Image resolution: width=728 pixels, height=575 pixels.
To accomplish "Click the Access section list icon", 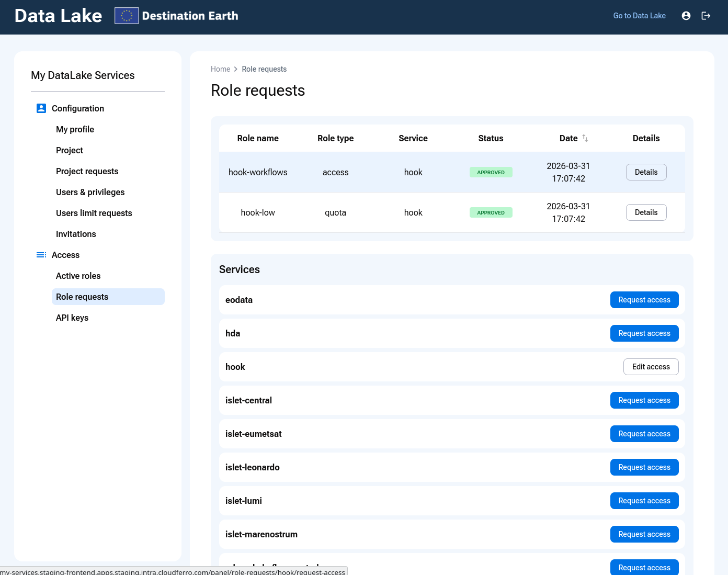I will pyautogui.click(x=41, y=255).
